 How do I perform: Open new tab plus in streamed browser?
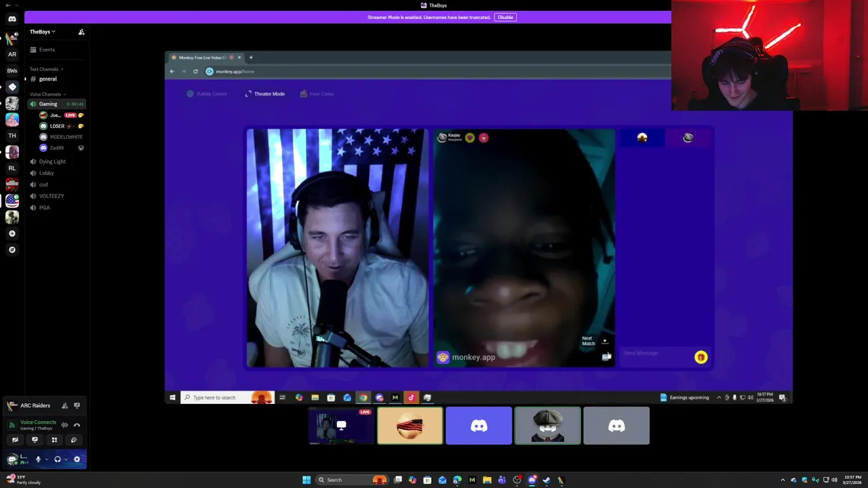251,58
